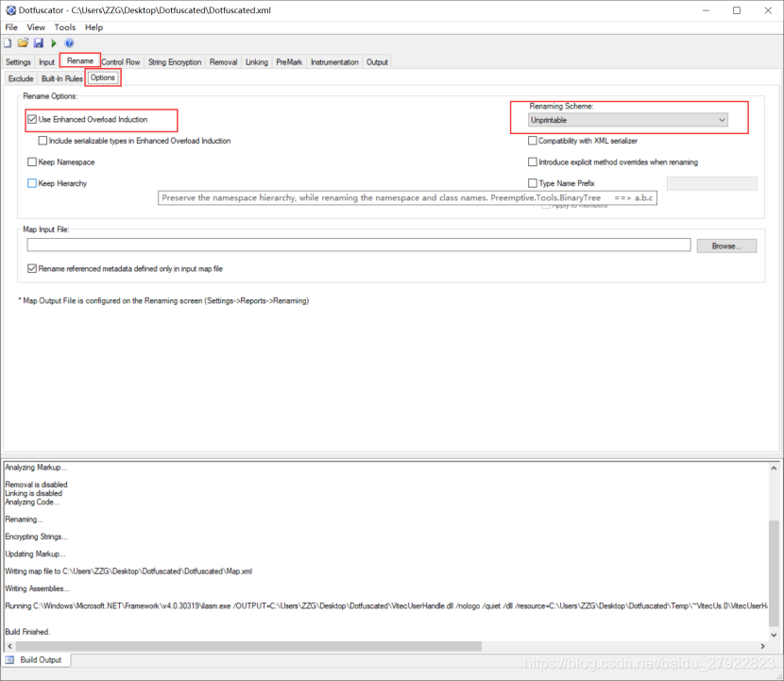Switch to the String Encryption tab
This screenshot has width=784, height=681.
[175, 62]
